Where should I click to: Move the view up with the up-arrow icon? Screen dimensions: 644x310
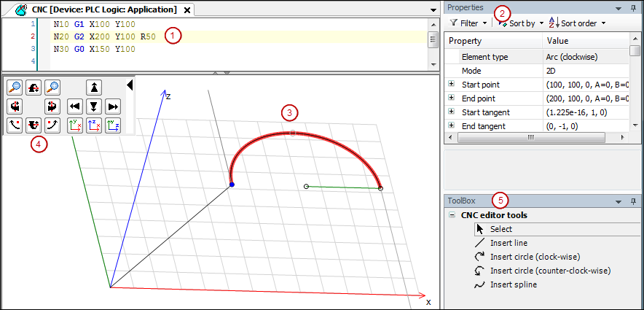click(x=94, y=87)
